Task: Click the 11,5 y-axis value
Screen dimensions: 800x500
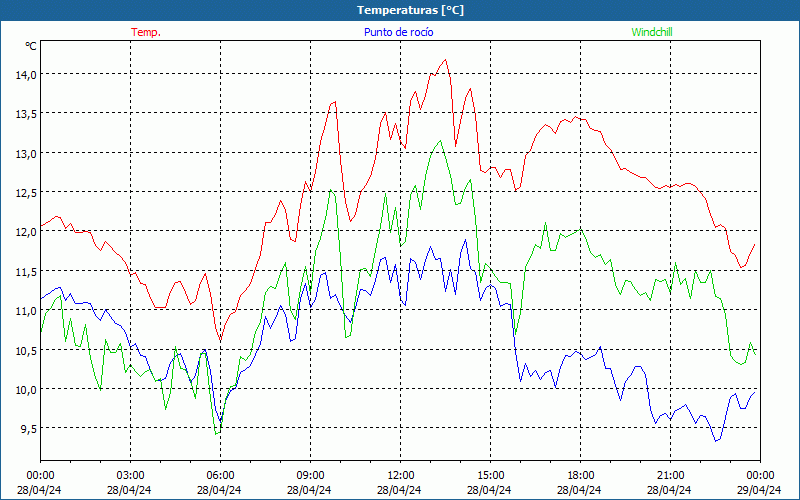Action: click(x=26, y=271)
